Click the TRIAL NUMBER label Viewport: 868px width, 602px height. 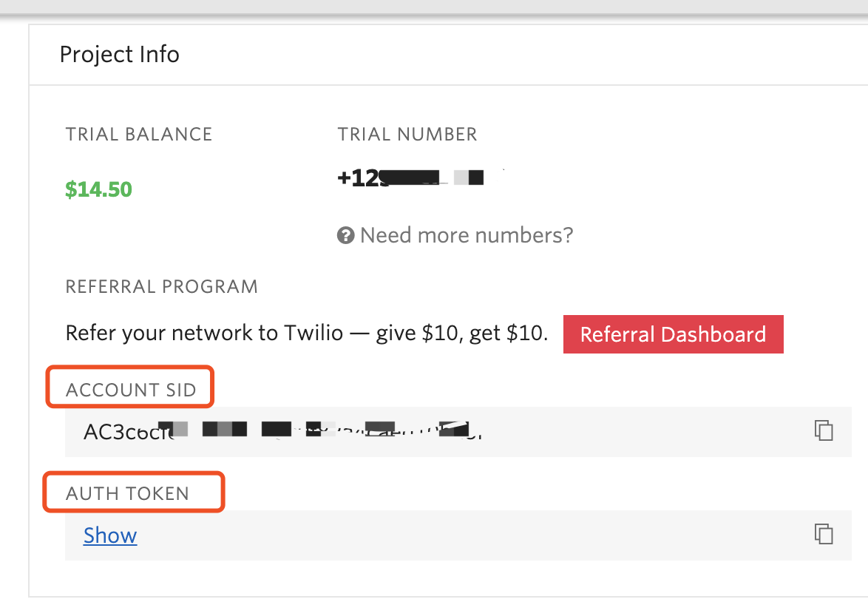pos(407,135)
